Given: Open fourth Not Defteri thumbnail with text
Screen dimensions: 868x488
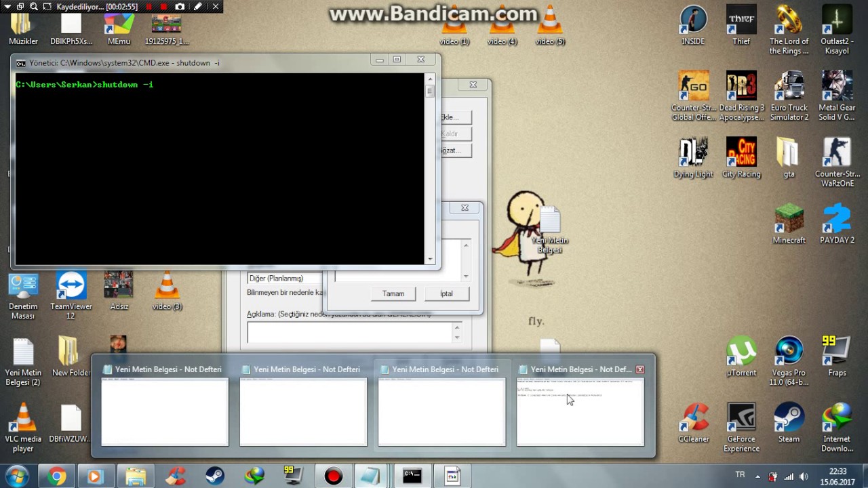Looking at the screenshot, I should [580, 405].
